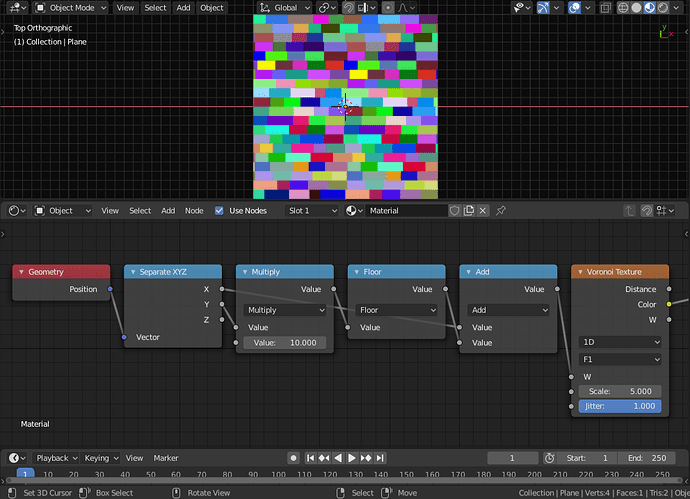The image size is (690, 499).
Task: Open the Add menu in 3D viewport
Action: click(184, 7)
